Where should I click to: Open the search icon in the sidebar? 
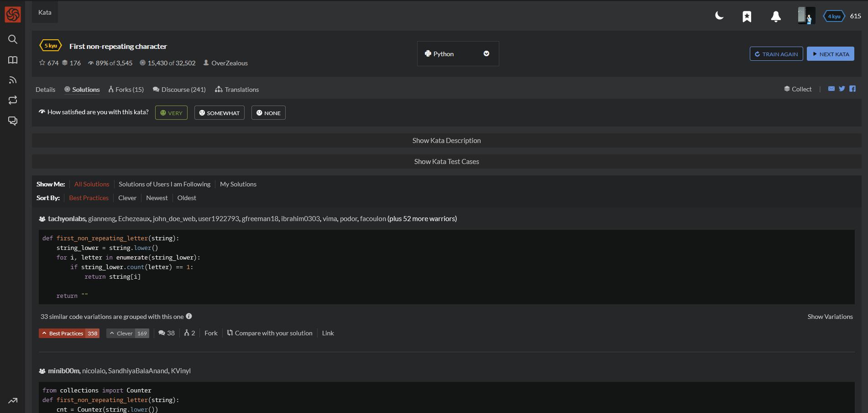(x=13, y=39)
